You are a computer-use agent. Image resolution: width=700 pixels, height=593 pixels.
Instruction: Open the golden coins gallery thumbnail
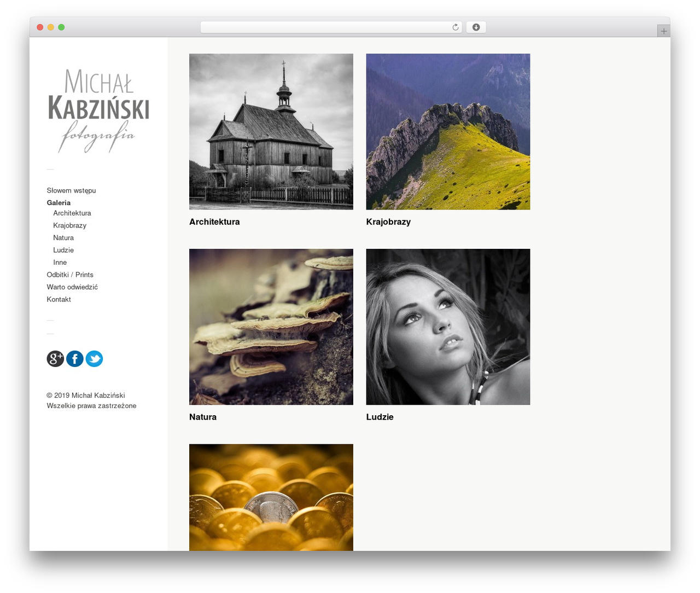(x=271, y=497)
